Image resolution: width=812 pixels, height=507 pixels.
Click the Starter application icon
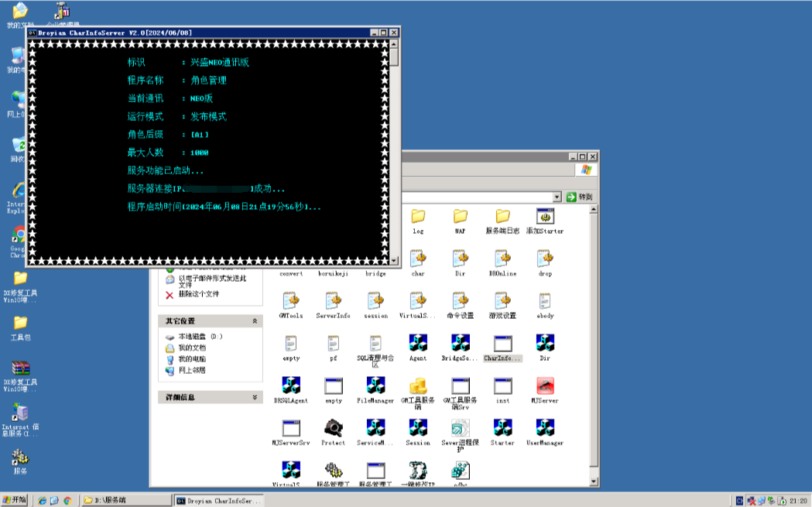pos(502,428)
